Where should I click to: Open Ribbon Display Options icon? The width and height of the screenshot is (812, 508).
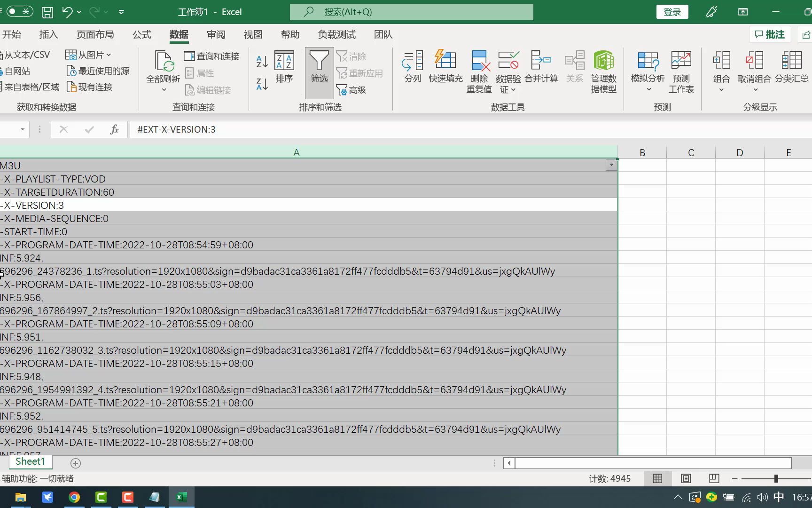743,12
